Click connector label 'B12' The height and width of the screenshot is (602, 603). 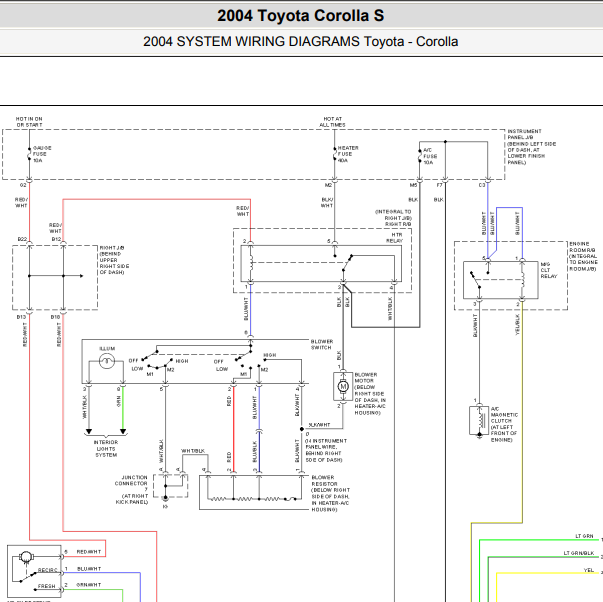[x=56, y=239]
